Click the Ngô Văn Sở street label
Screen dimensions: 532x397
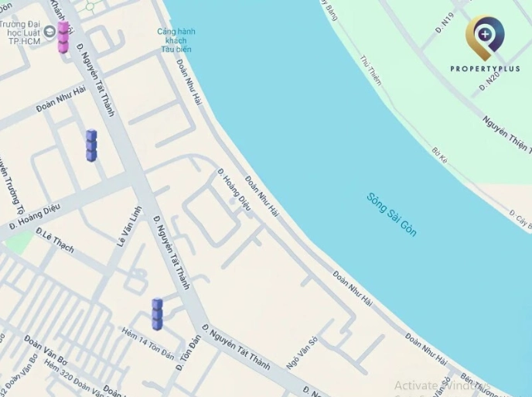tap(302, 353)
